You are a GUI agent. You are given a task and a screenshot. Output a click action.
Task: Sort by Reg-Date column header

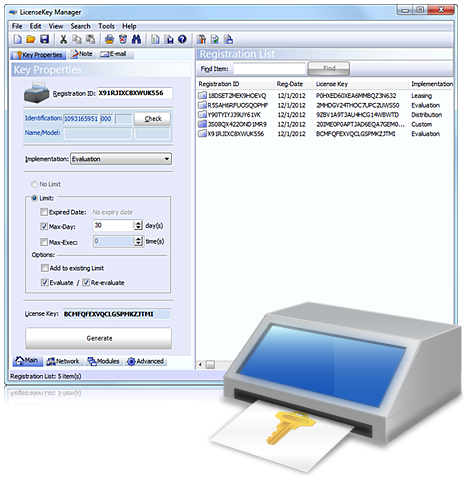click(x=290, y=84)
